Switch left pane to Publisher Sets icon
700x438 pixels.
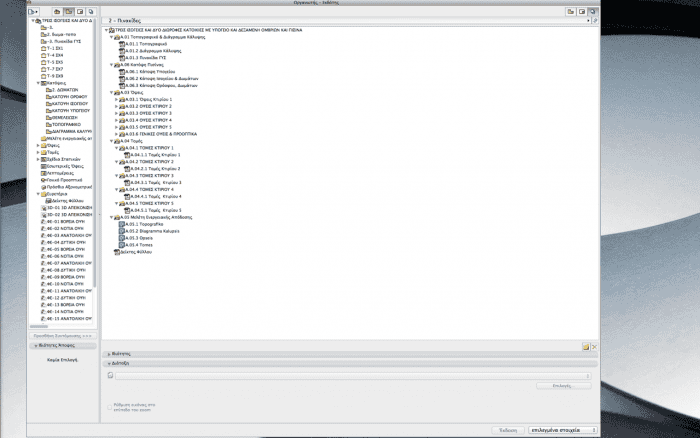click(x=91, y=12)
